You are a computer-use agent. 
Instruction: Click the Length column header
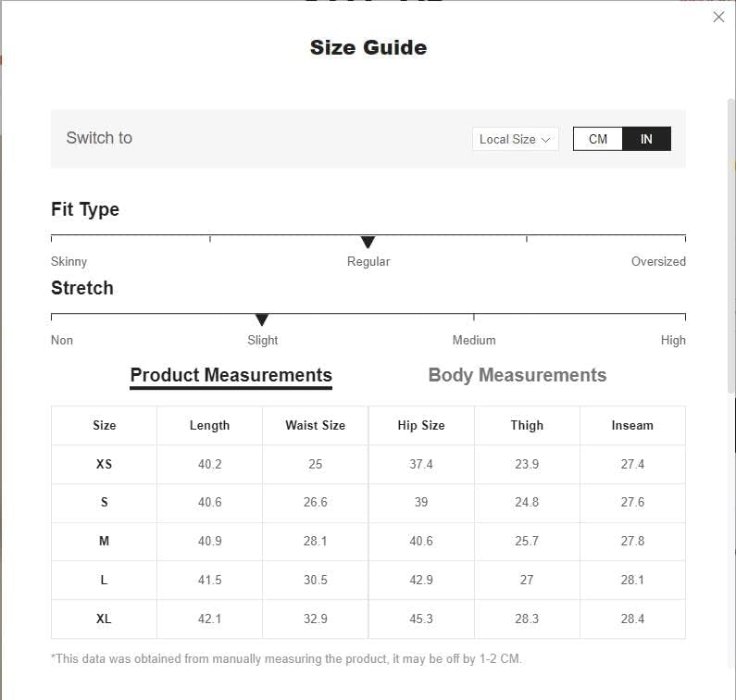(209, 425)
